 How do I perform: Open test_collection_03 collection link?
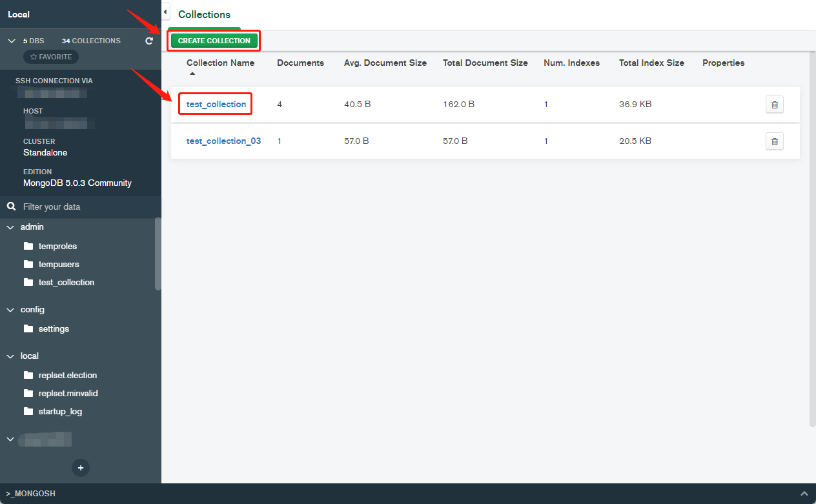coord(224,141)
